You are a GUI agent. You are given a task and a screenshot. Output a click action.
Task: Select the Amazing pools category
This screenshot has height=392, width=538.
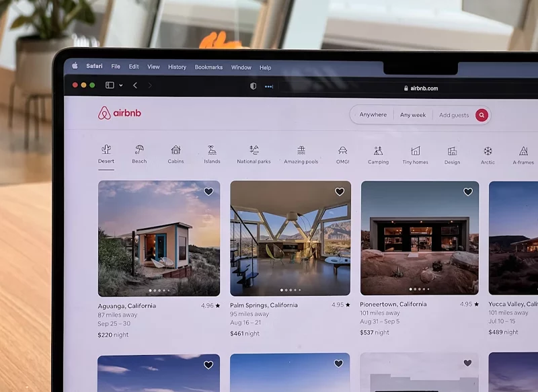point(301,150)
